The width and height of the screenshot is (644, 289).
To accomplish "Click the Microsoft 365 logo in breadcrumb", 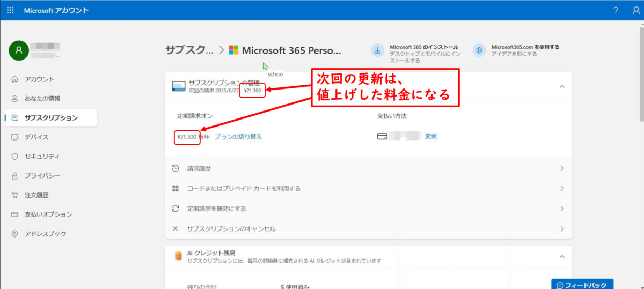I will click(233, 50).
